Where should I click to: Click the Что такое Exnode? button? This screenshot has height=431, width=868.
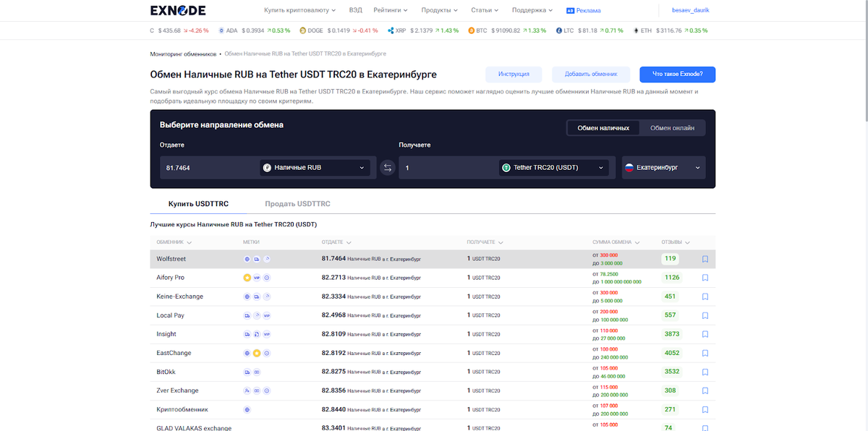point(676,74)
